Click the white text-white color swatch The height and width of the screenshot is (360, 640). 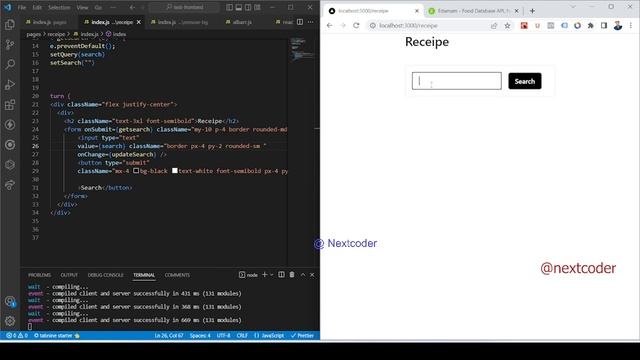point(175,171)
